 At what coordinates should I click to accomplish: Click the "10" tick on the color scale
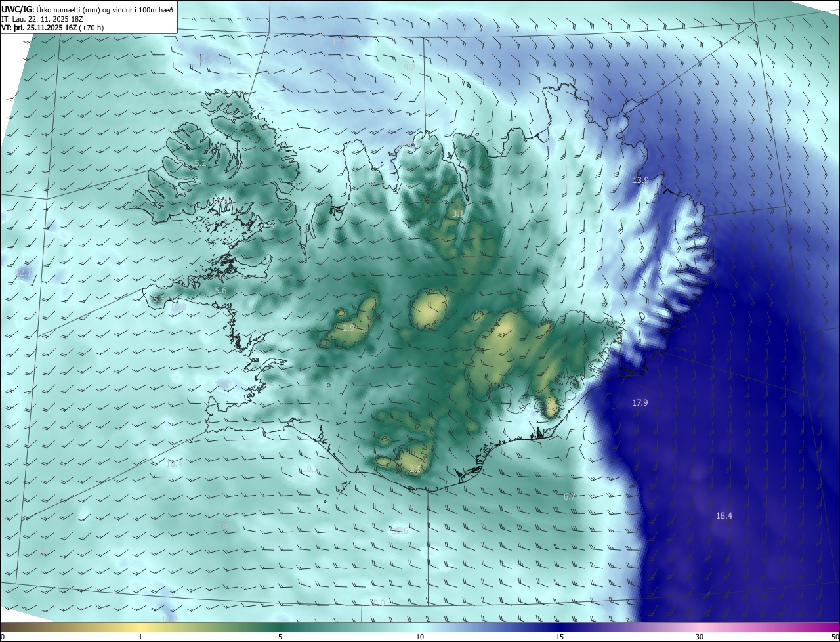click(420, 637)
